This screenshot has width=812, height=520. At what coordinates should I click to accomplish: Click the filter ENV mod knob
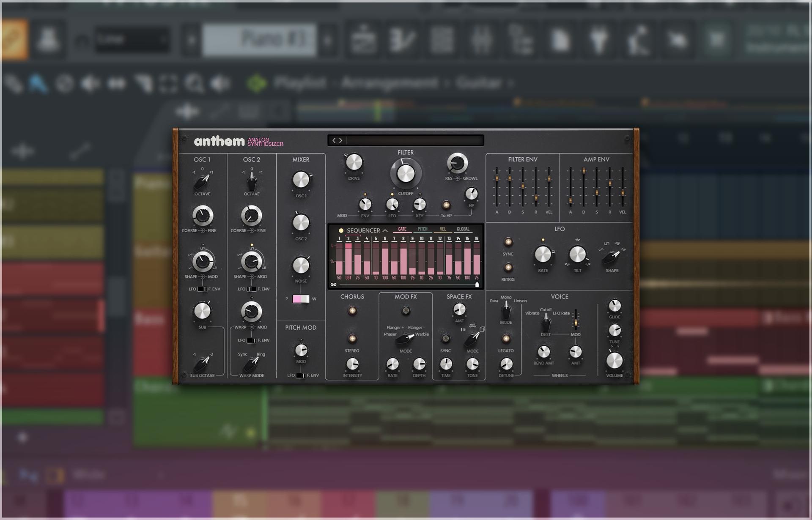[x=365, y=205]
